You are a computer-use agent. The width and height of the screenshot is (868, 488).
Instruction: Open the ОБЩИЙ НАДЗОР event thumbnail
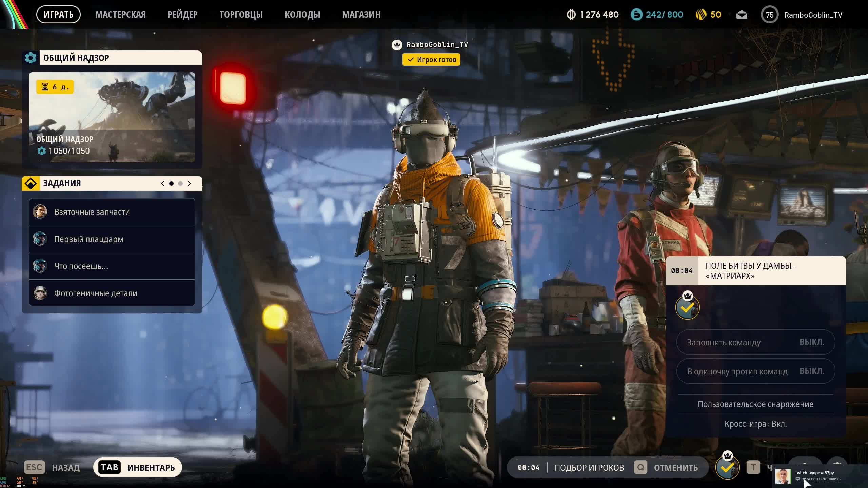[x=112, y=117]
